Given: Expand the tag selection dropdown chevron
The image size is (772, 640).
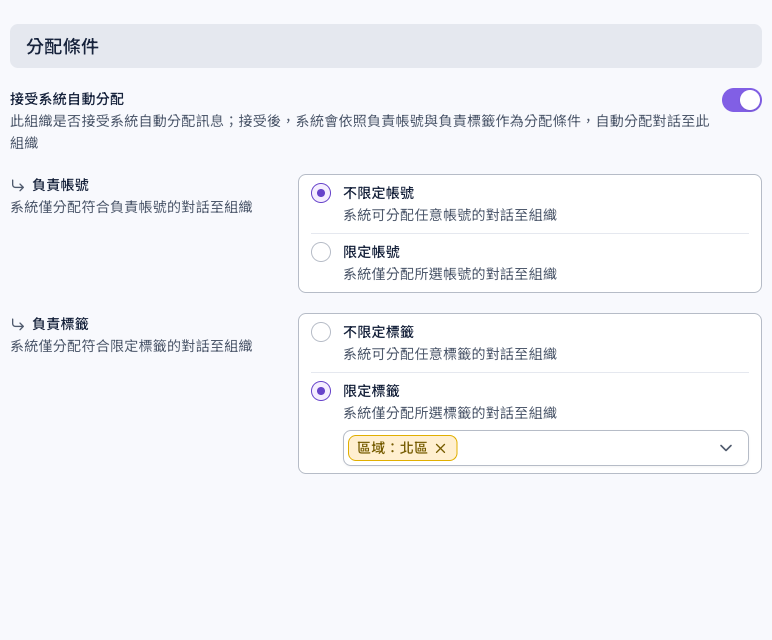Looking at the screenshot, I should pos(726,448).
